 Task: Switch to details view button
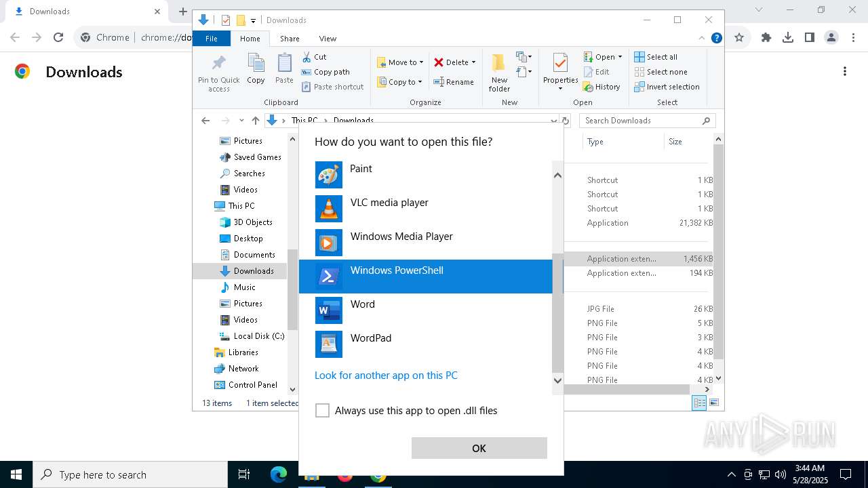[699, 403]
